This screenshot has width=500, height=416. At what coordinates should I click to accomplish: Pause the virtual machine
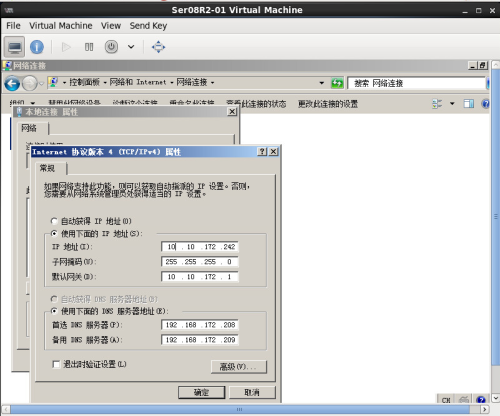tap(89, 47)
